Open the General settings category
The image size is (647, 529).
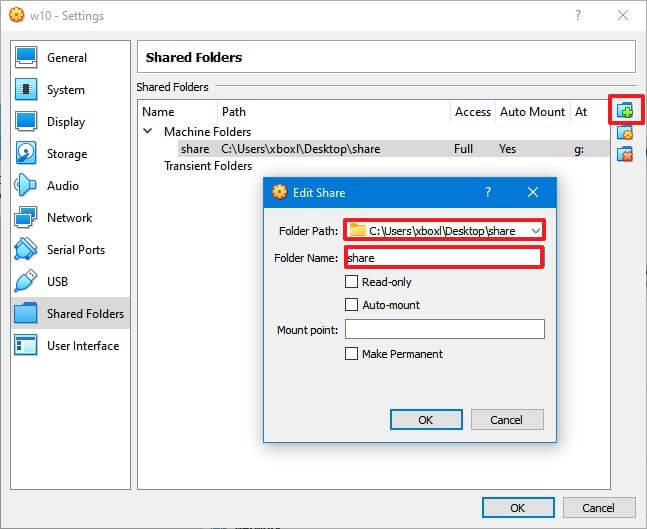tap(70, 57)
